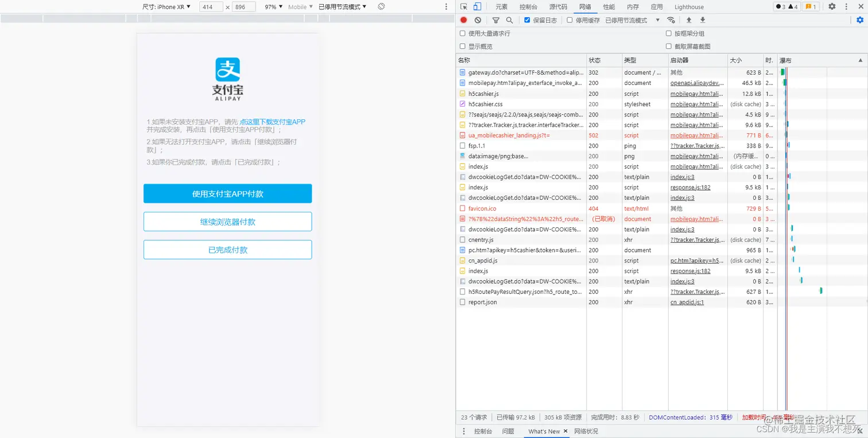The height and width of the screenshot is (438, 868).
Task: Stop recording network log with red button
Action: [464, 20]
